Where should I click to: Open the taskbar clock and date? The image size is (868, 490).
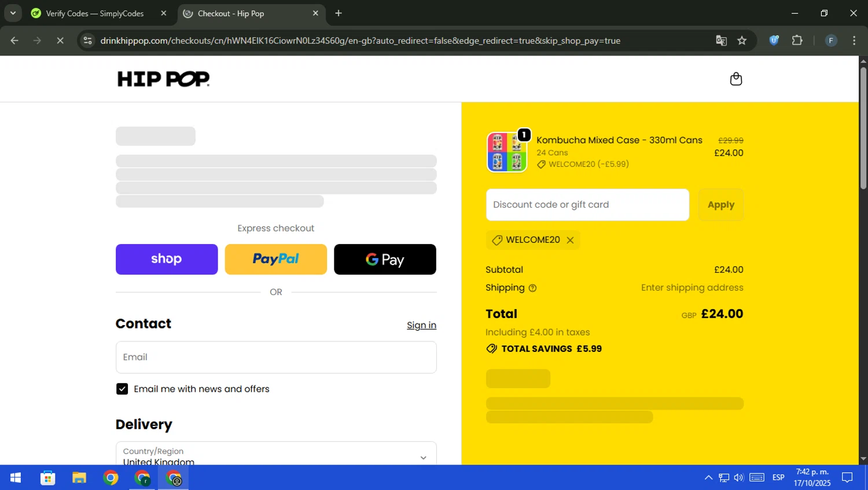812,478
